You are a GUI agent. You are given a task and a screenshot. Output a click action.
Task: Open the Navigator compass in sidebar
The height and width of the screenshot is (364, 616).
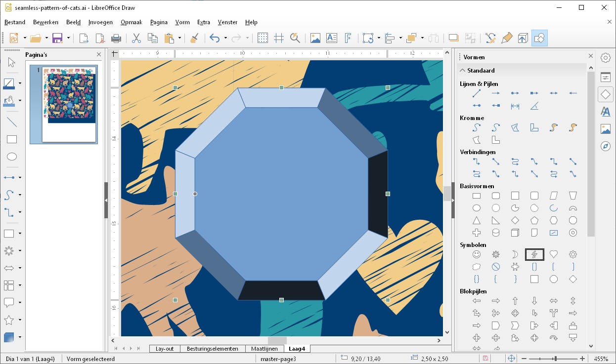[x=605, y=146]
